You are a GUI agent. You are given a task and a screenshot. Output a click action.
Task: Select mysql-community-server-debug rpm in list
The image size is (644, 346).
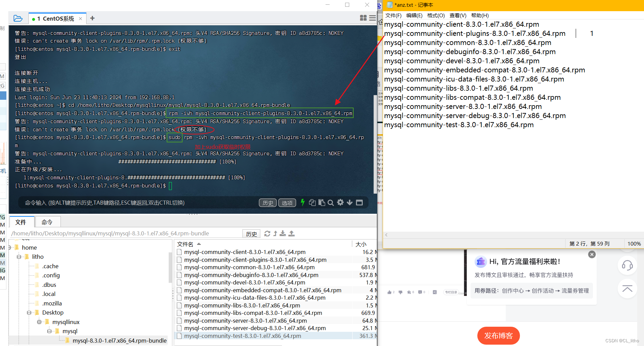(255, 328)
